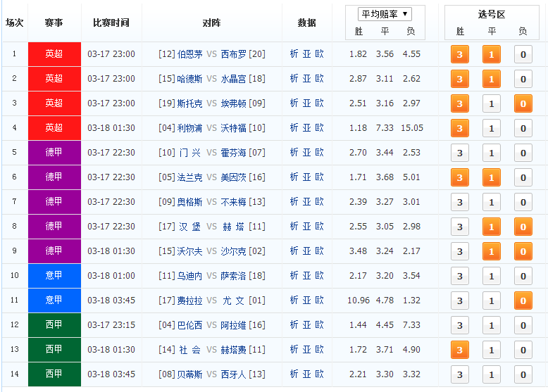Click loss odds value 15.05
The image size is (548, 392).
pos(411,128)
